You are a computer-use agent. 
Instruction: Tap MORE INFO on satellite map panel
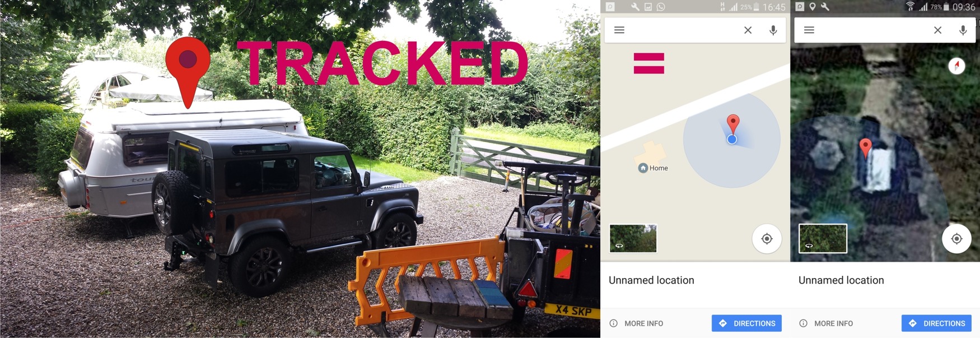click(x=826, y=323)
